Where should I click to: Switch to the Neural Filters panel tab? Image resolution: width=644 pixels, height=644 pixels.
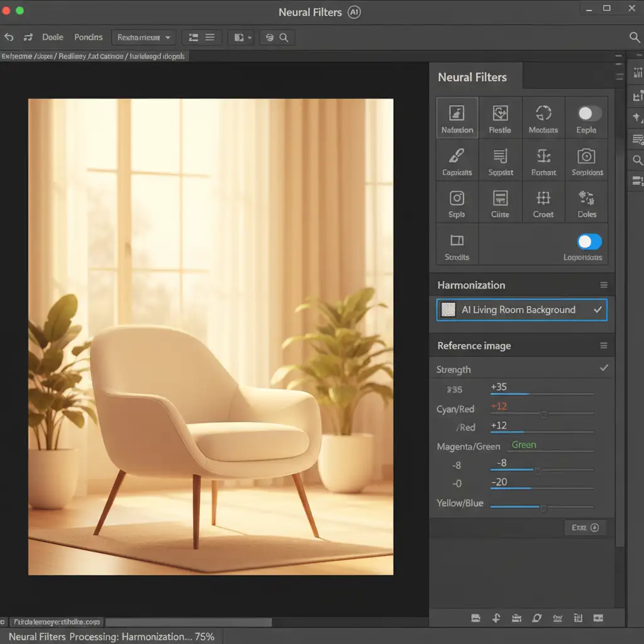click(472, 77)
